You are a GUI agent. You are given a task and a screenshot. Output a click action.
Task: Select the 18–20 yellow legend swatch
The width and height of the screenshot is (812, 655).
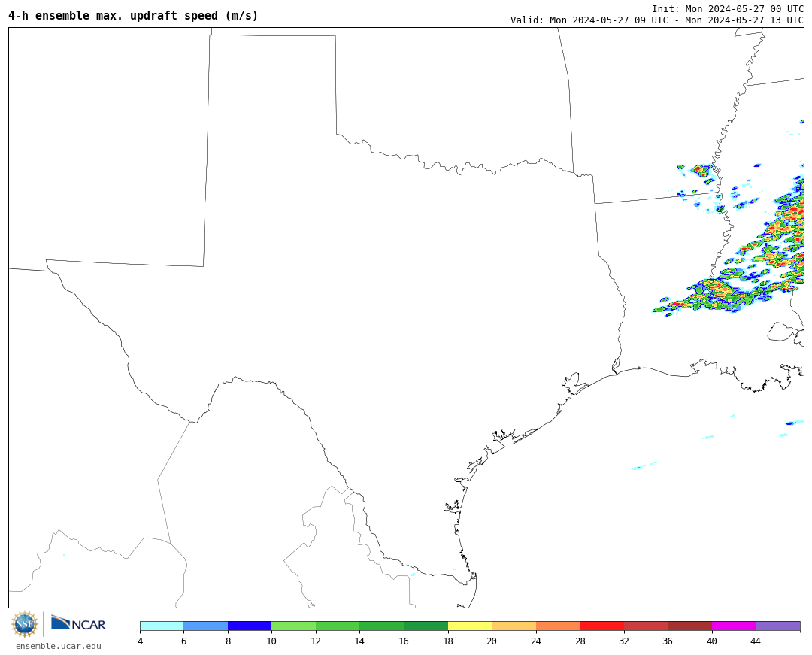[x=470, y=626]
